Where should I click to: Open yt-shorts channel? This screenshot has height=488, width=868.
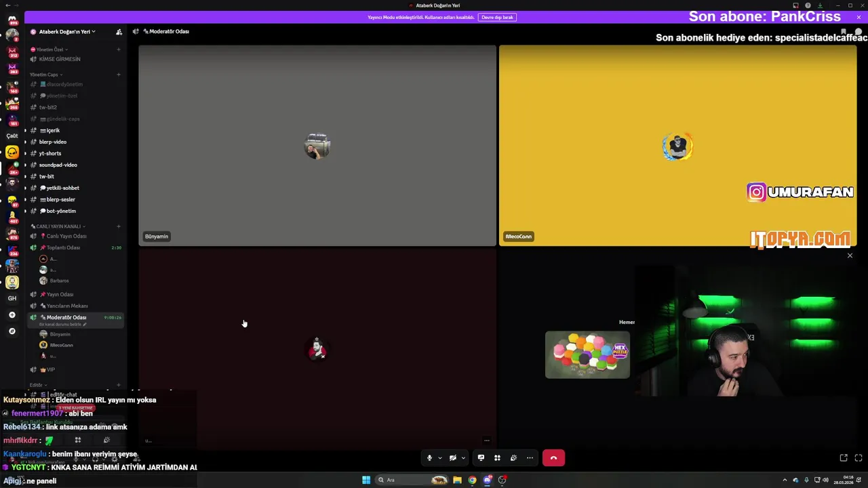click(x=75, y=153)
